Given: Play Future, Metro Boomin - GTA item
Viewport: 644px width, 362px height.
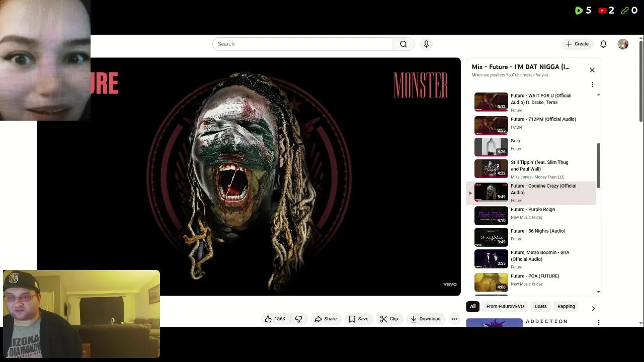Looking at the screenshot, I should tap(531, 259).
